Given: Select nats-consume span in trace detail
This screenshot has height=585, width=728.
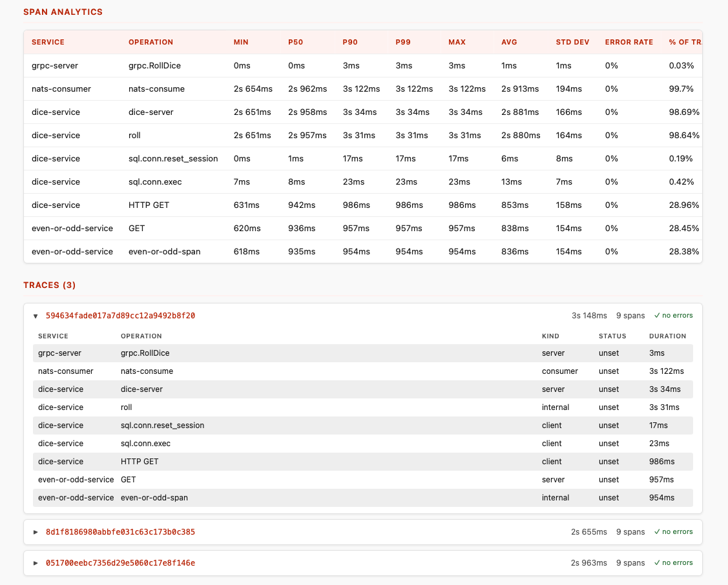Looking at the screenshot, I should [x=362, y=371].
